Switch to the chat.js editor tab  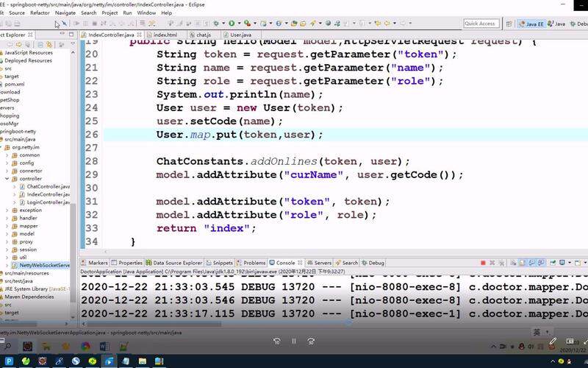[x=204, y=35]
